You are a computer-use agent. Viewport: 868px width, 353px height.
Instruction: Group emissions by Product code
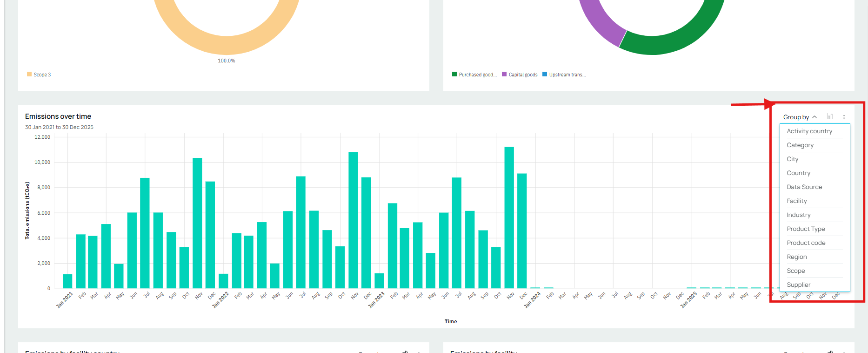tap(806, 243)
